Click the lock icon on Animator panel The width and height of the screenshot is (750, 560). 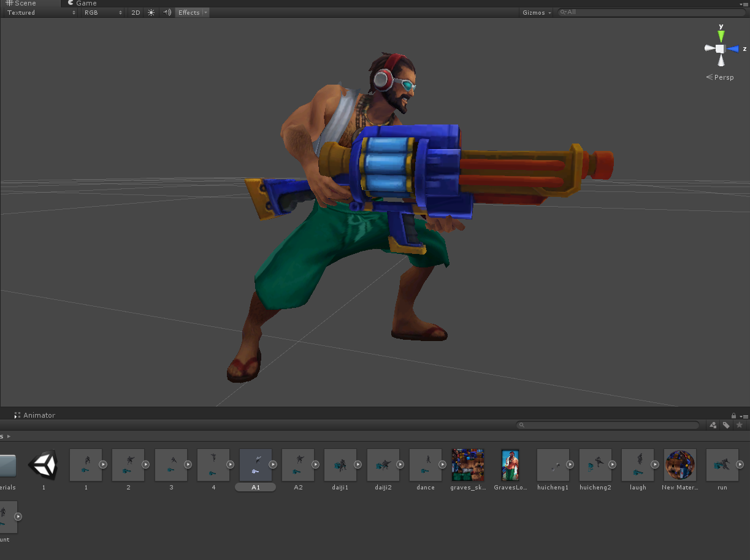tap(733, 416)
